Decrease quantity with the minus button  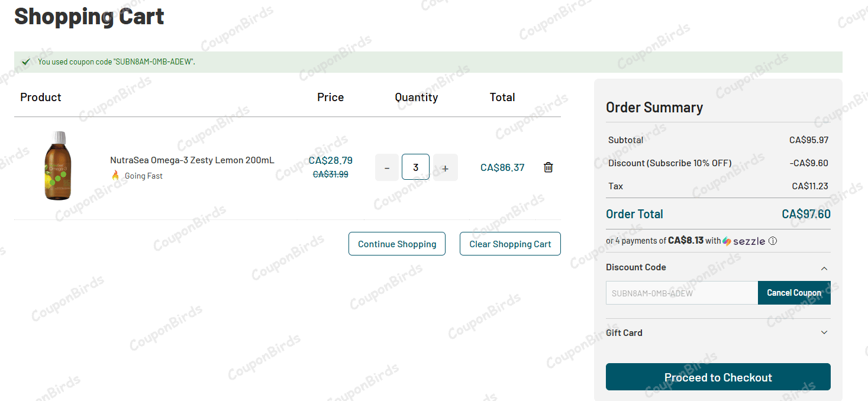point(387,167)
